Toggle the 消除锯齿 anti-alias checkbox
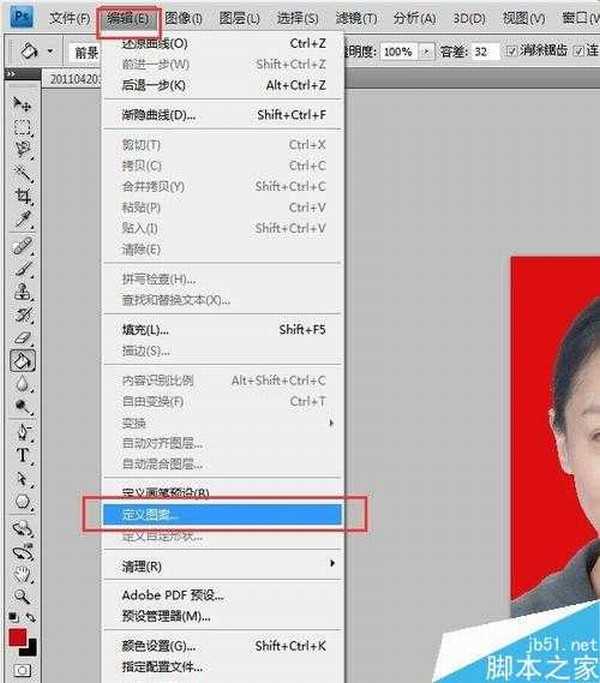Screen dimensions: 600x683 pos(512,51)
